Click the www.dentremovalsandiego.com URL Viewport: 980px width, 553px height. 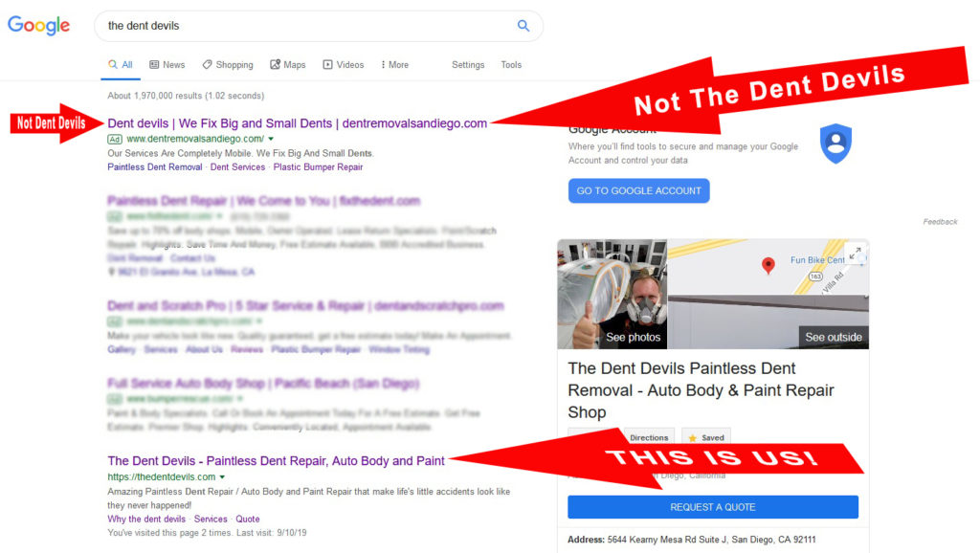[195, 139]
